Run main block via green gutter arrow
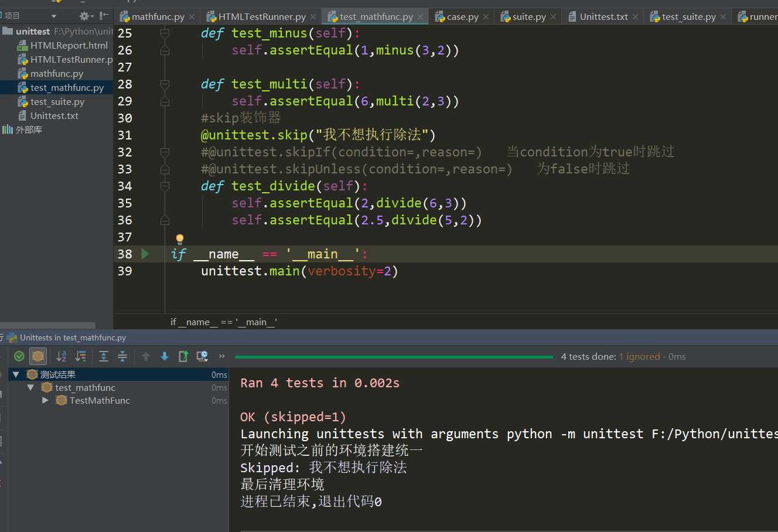The image size is (778, 532). (x=145, y=254)
